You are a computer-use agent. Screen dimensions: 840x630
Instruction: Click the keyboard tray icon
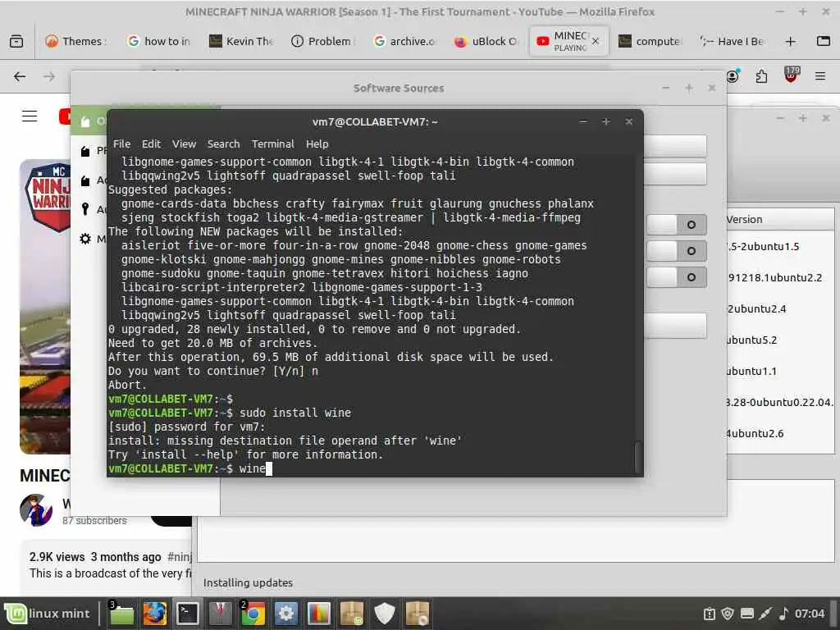pyautogui.click(x=746, y=614)
